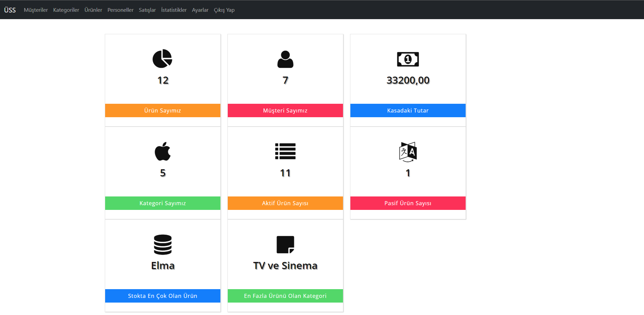The image size is (644, 315).
Task: Open İstatistikler
Action: point(173,10)
